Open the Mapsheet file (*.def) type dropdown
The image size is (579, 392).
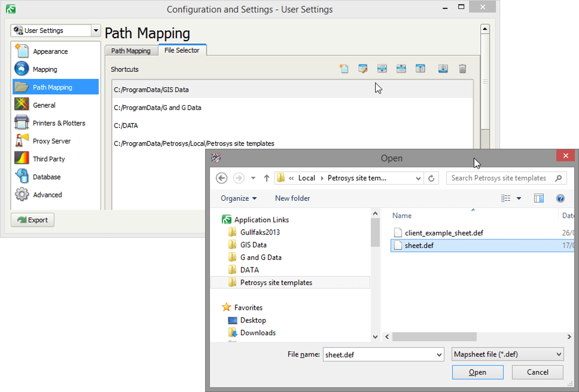tap(507, 355)
